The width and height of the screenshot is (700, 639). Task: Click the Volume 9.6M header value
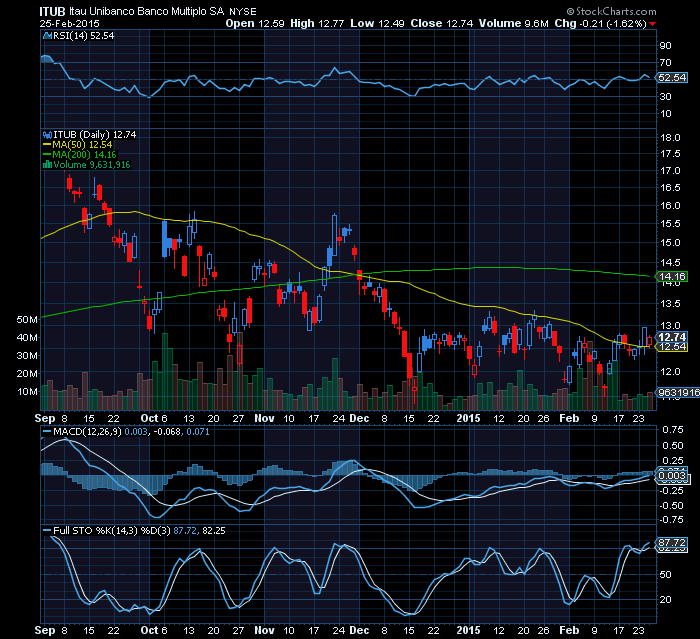point(513,23)
